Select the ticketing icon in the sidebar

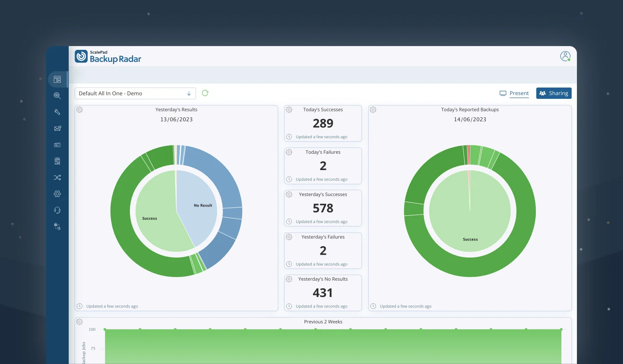tap(57, 145)
